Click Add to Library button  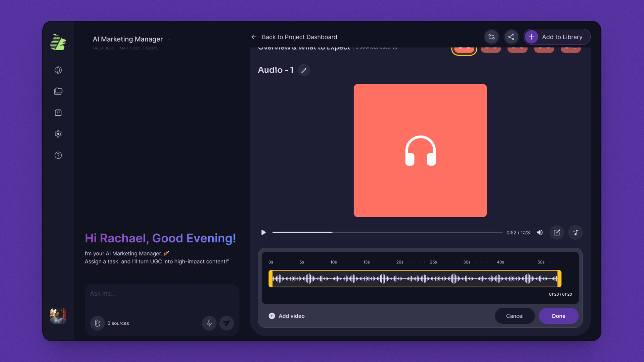pyautogui.click(x=557, y=37)
